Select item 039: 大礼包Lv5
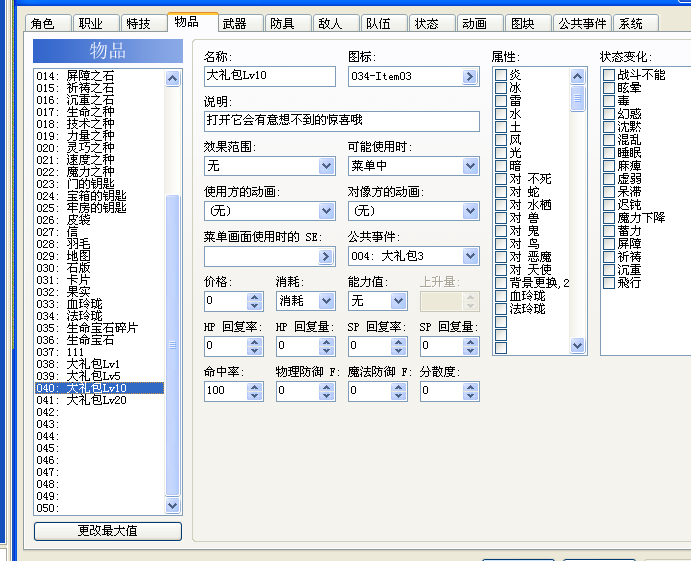 coord(100,376)
